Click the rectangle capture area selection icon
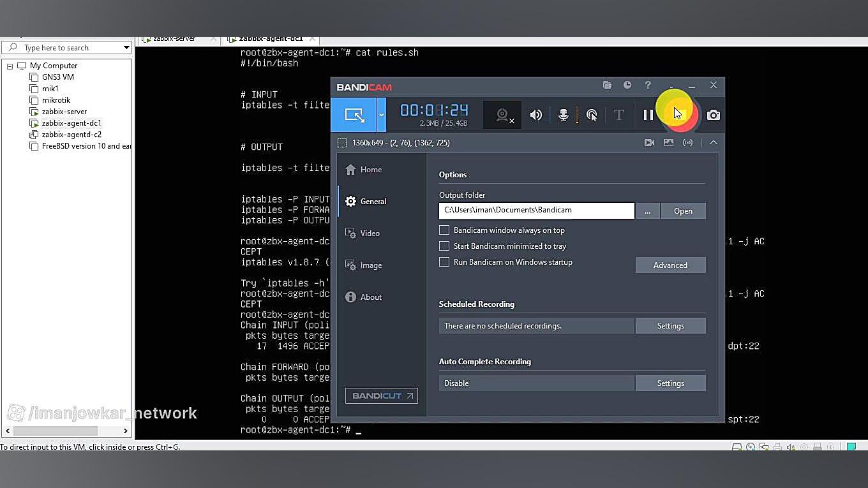868x488 pixels. click(342, 143)
